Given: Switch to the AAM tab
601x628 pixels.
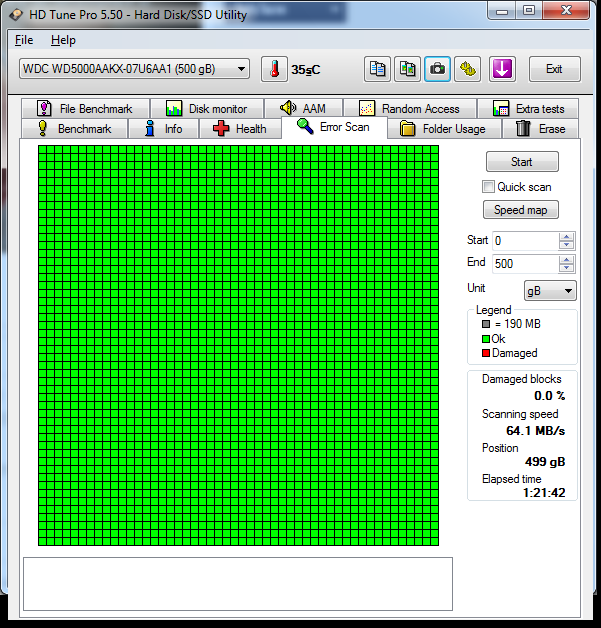Looking at the screenshot, I should pos(304,109).
